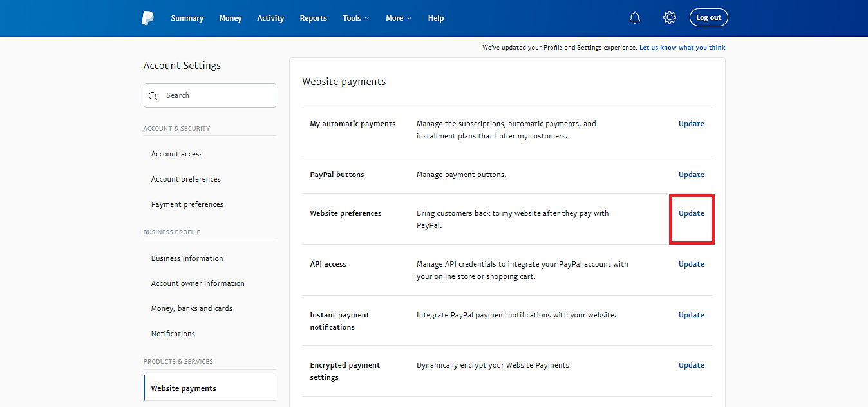This screenshot has width=868, height=407.
Task: Update My automatic payments
Action: 691,123
